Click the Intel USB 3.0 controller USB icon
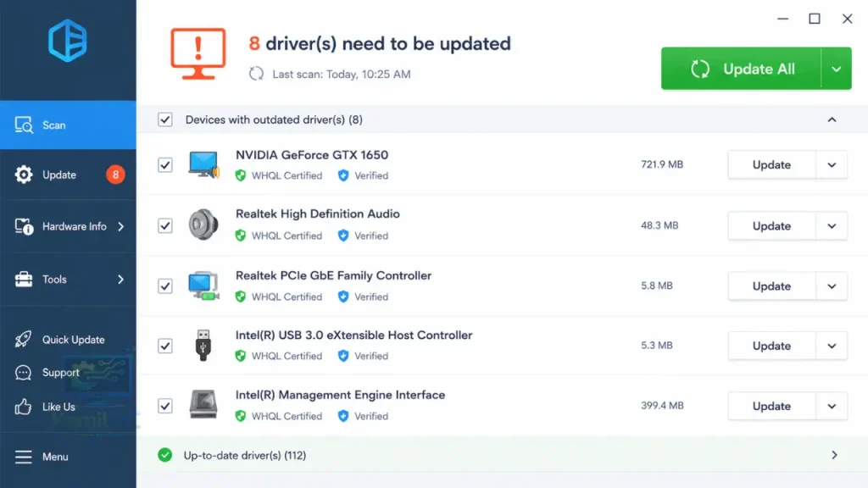Viewport: 868px width, 488px height. (x=203, y=346)
